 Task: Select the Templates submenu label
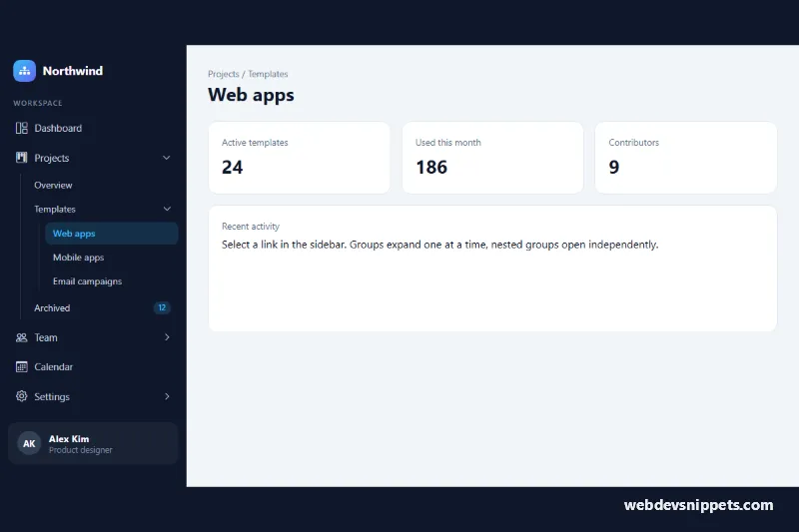(x=55, y=210)
